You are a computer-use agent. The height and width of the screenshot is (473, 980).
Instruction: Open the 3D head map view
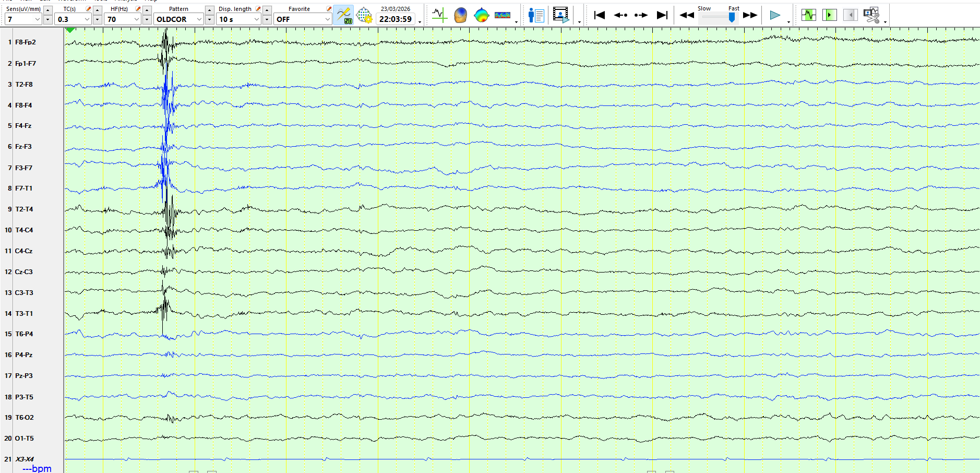pyautogui.click(x=460, y=15)
